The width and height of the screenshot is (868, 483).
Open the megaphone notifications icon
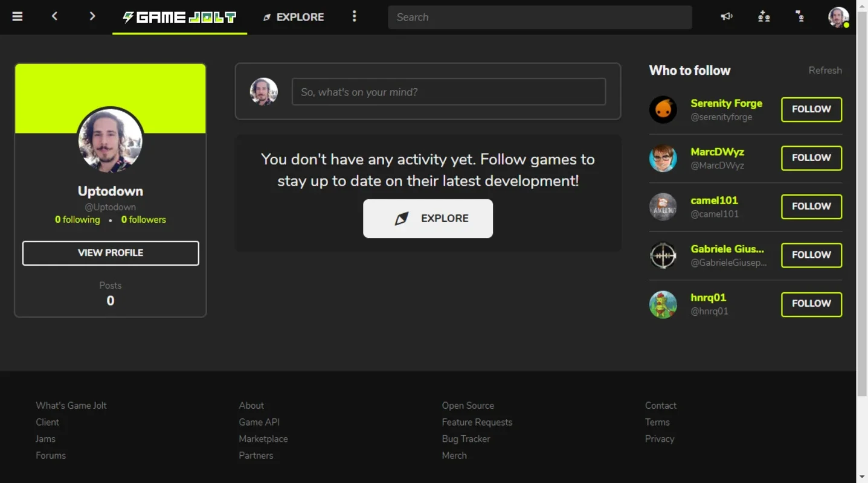point(727,16)
